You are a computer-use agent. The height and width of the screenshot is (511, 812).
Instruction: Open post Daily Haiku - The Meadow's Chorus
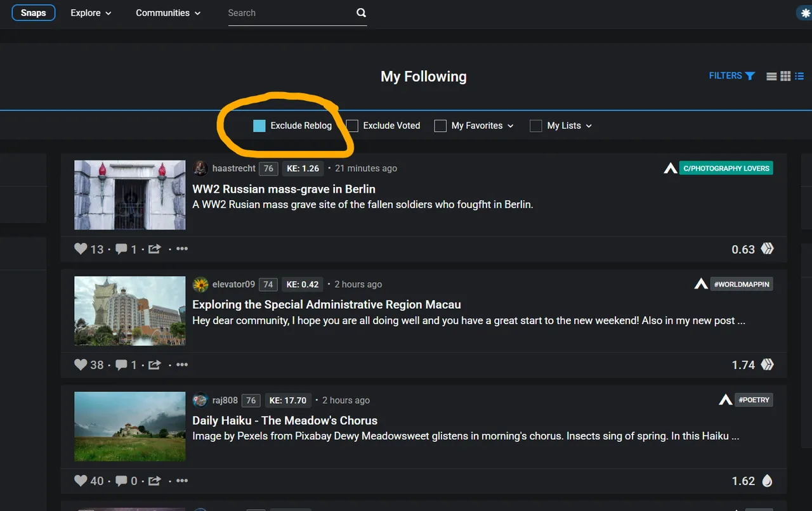pos(285,420)
